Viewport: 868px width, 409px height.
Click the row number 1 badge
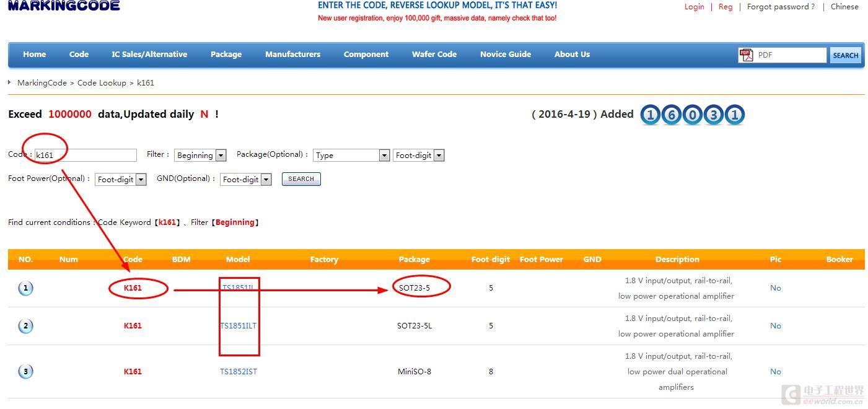25,288
